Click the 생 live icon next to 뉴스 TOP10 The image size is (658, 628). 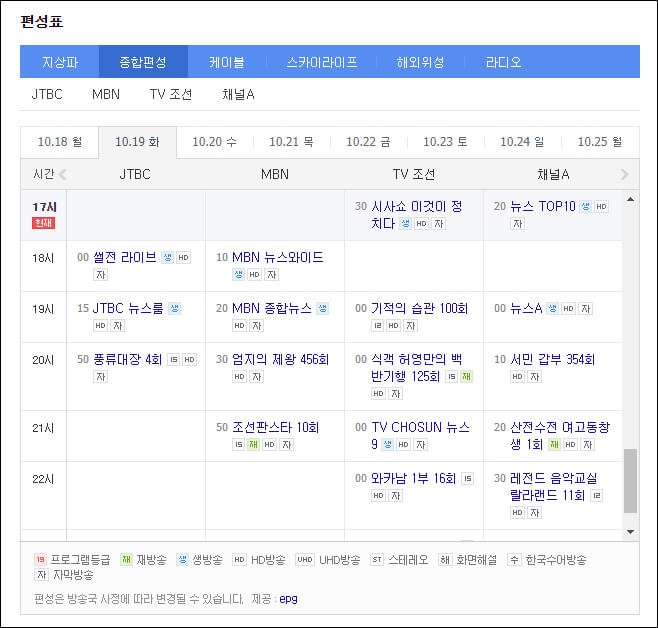585,206
